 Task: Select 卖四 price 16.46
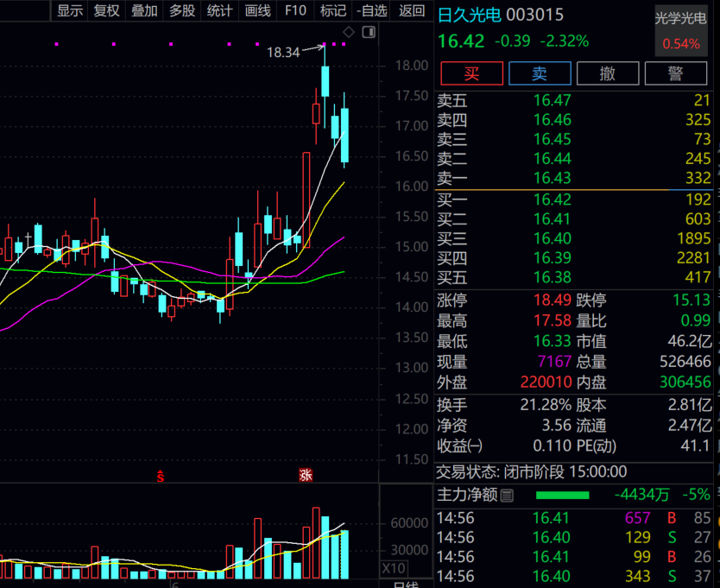click(x=552, y=120)
